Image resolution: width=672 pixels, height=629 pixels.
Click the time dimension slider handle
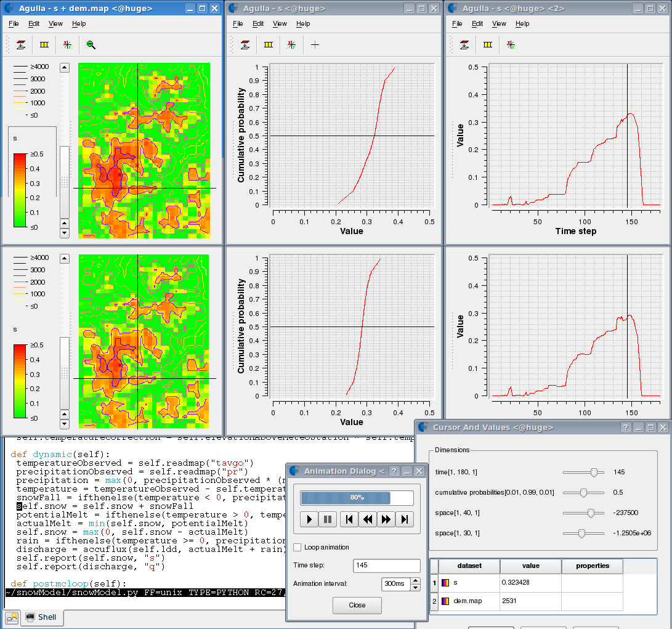point(594,472)
